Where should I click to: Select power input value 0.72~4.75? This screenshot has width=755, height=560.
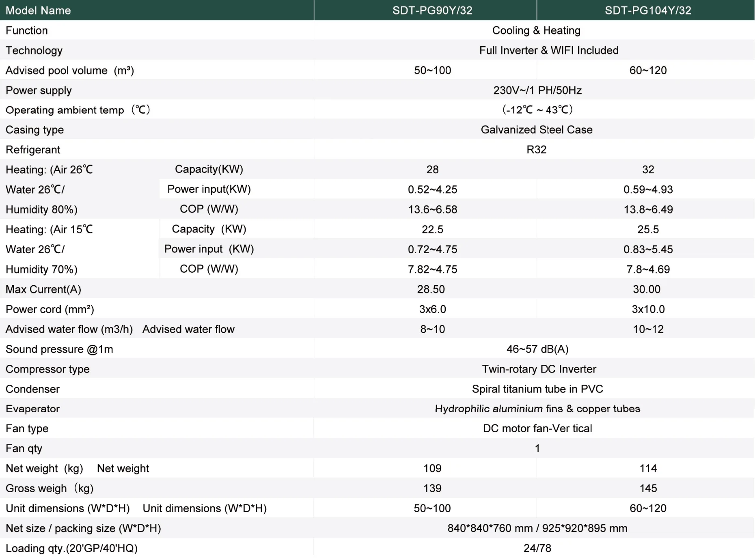[x=432, y=249]
